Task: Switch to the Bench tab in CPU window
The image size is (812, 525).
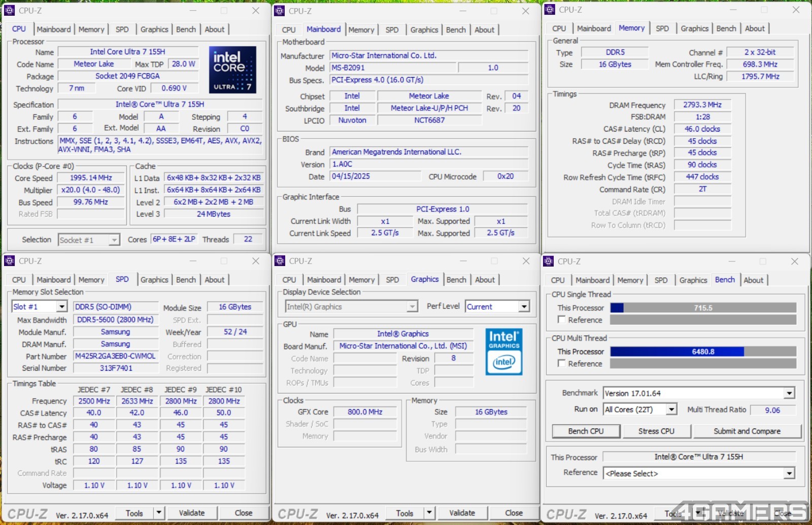Action: 186,29
